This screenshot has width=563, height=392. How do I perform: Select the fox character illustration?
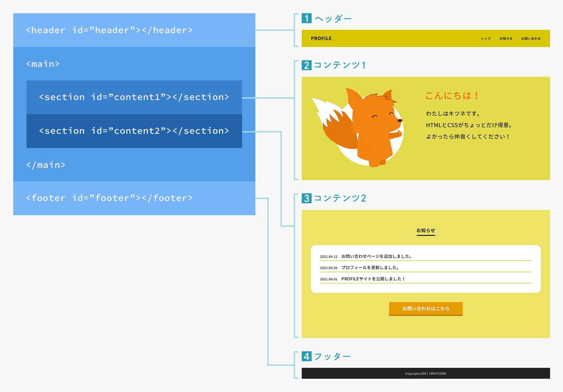(358, 127)
